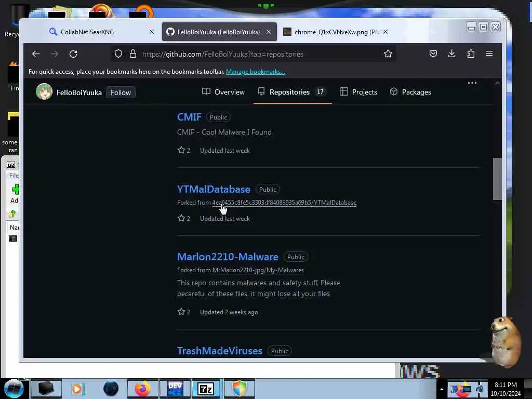Image resolution: width=532 pixels, height=399 pixels.
Task: Bookmark this page with the star icon
Action: click(388, 54)
